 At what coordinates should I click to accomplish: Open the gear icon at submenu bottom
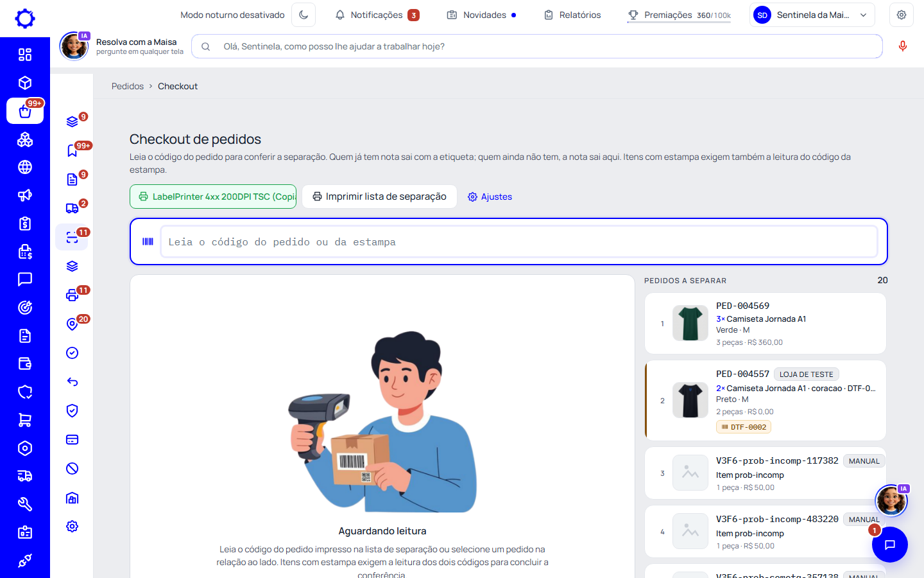[73, 526]
